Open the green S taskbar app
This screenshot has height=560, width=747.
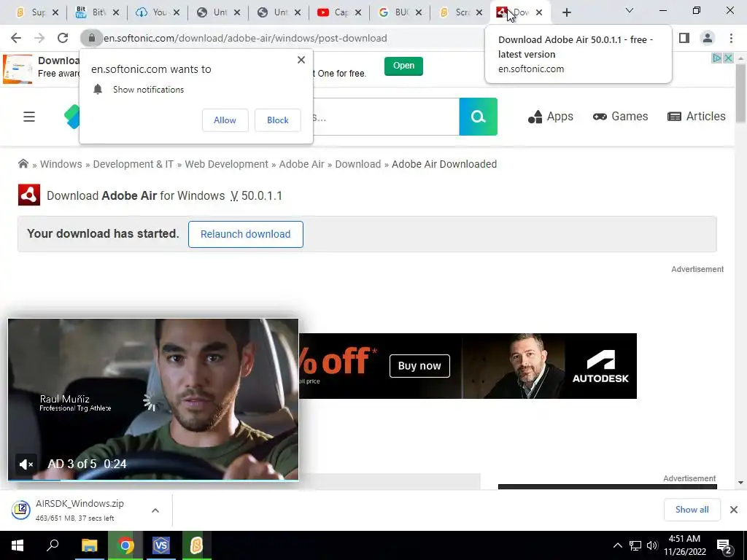click(x=196, y=545)
